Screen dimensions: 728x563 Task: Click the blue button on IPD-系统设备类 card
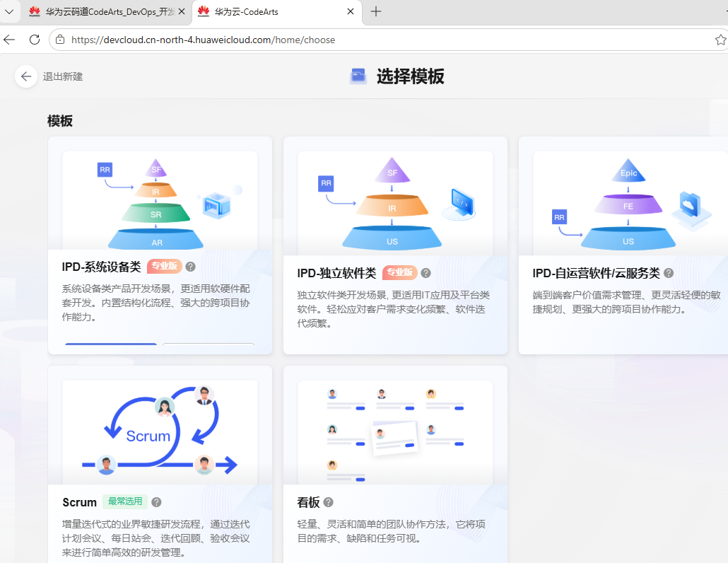pyautogui.click(x=111, y=344)
